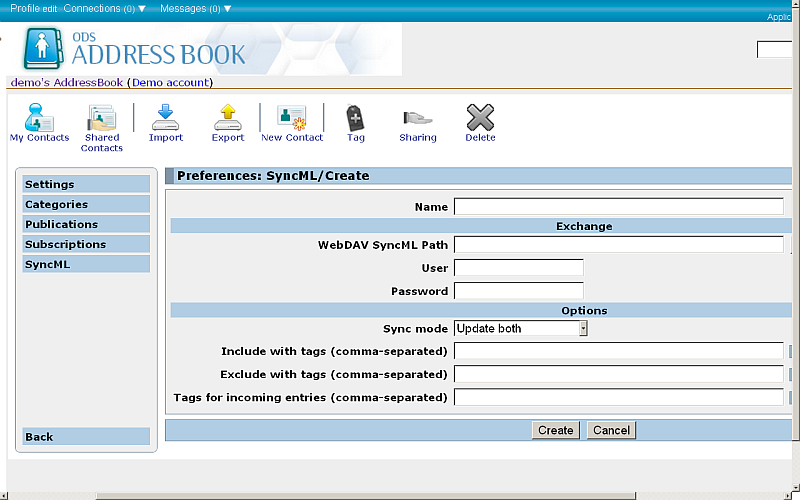Click the New Contact icon
800x500 pixels.
pyautogui.click(x=292, y=118)
